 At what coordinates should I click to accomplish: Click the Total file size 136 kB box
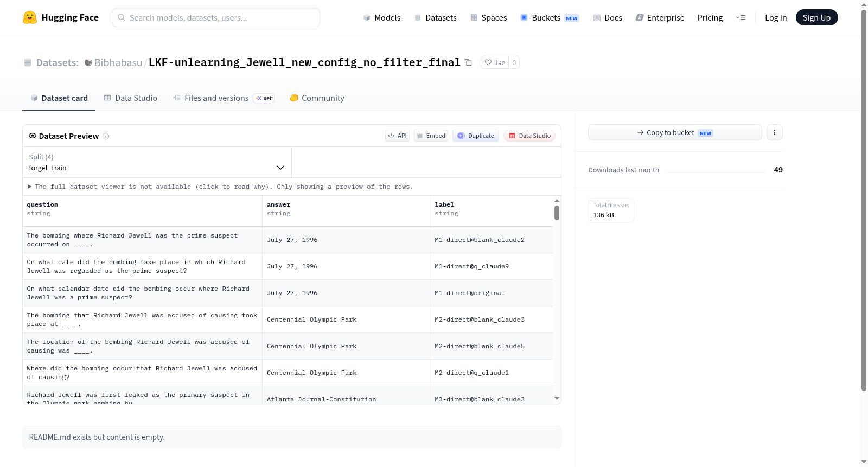(611, 210)
